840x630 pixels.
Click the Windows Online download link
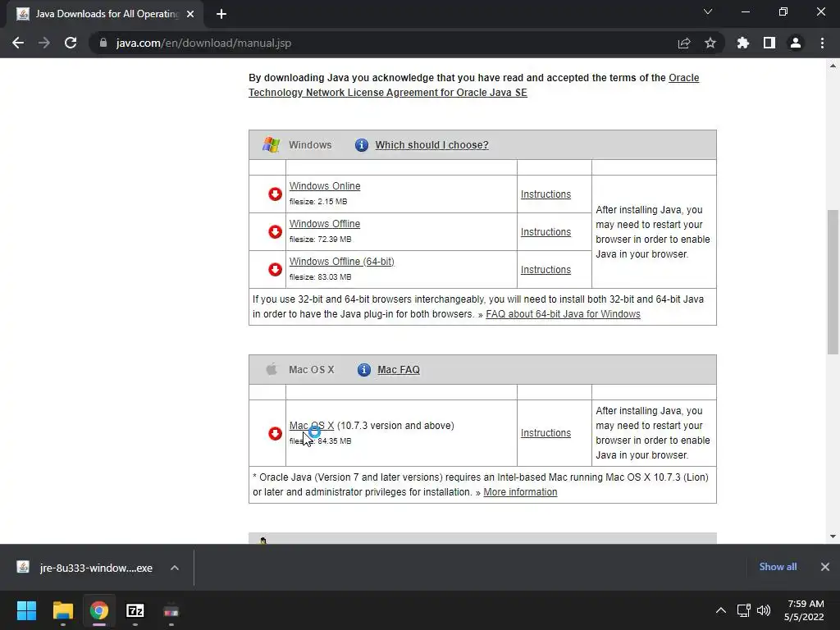pyautogui.click(x=325, y=186)
